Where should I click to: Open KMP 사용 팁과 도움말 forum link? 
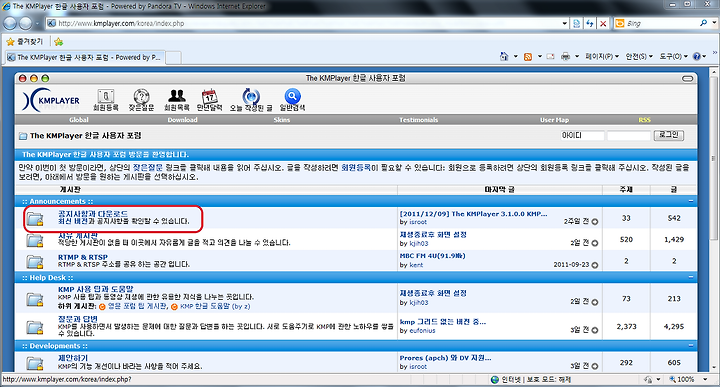[96, 289]
